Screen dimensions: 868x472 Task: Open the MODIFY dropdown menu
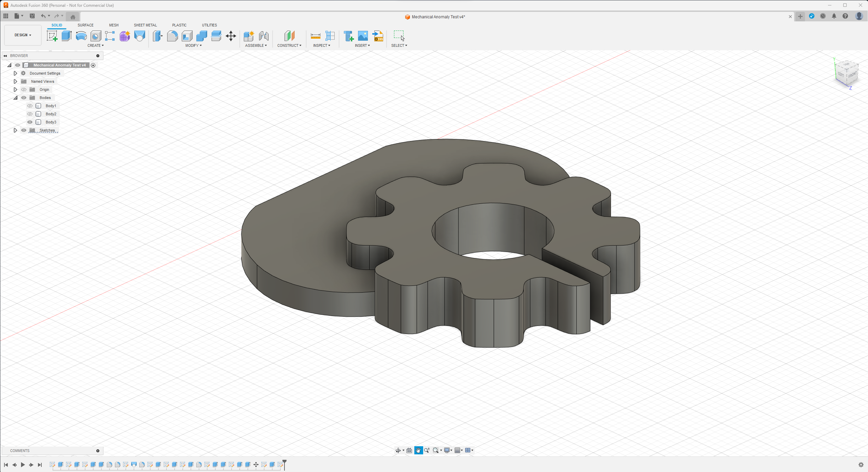[x=194, y=45]
